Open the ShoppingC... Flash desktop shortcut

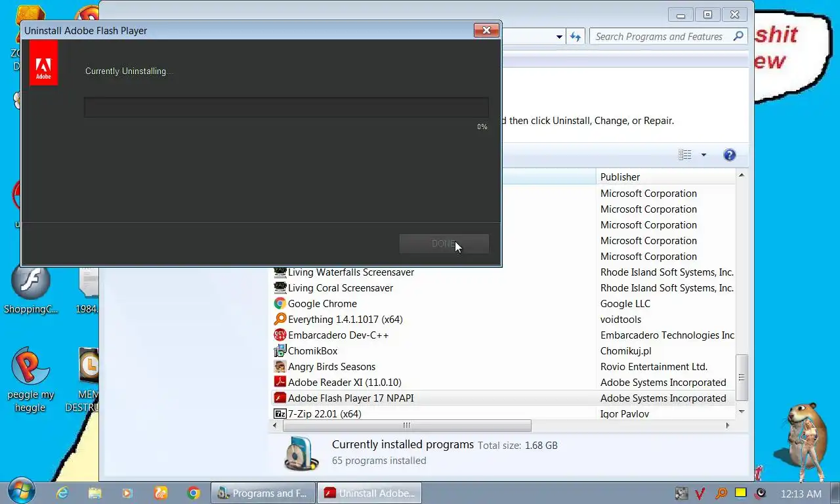[31, 289]
